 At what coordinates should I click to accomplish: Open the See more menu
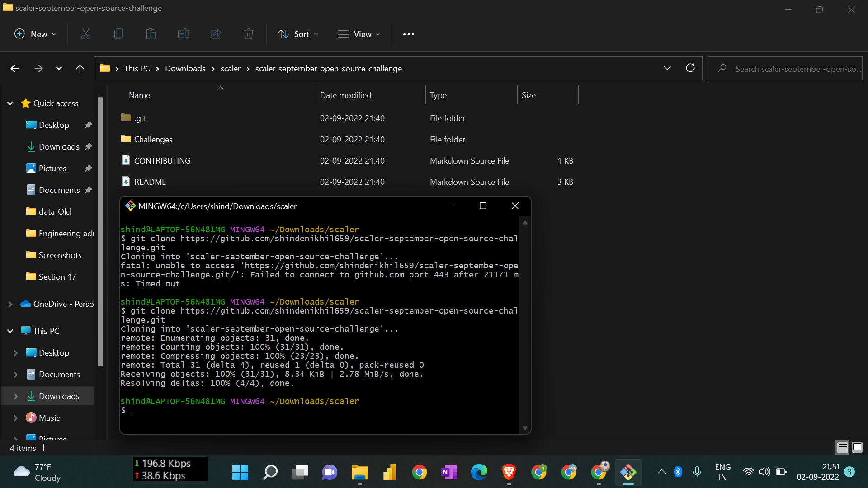pyautogui.click(x=408, y=34)
